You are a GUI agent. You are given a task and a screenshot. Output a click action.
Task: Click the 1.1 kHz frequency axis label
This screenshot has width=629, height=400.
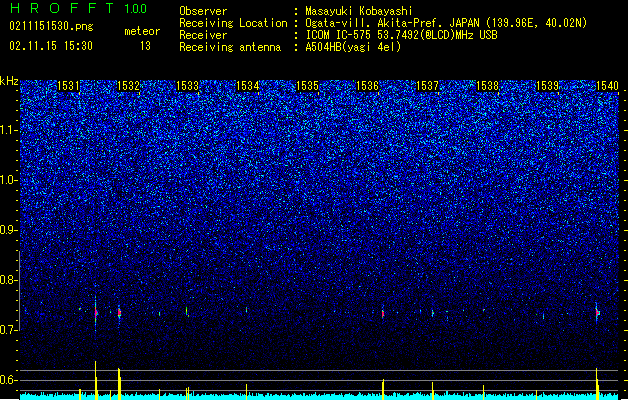[9, 130]
